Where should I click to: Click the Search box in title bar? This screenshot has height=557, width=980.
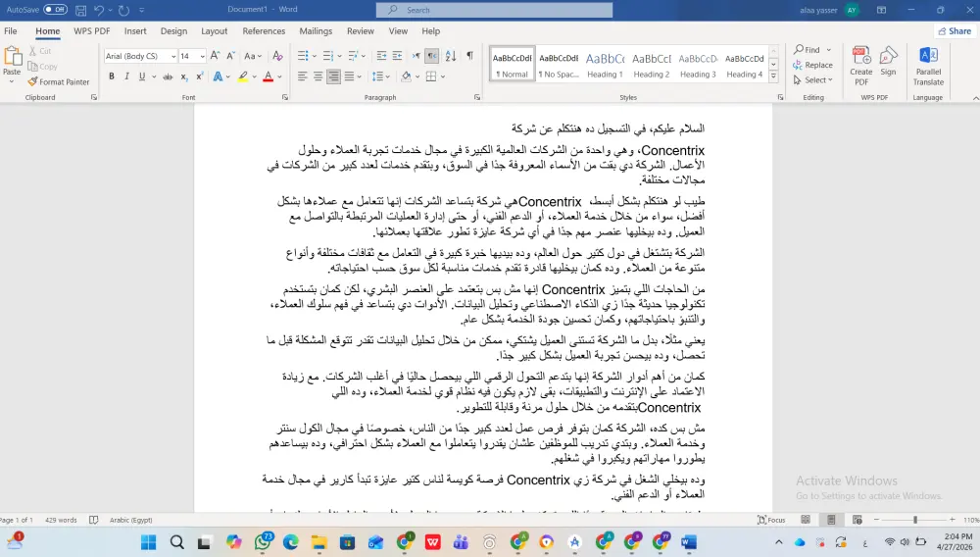click(x=494, y=10)
